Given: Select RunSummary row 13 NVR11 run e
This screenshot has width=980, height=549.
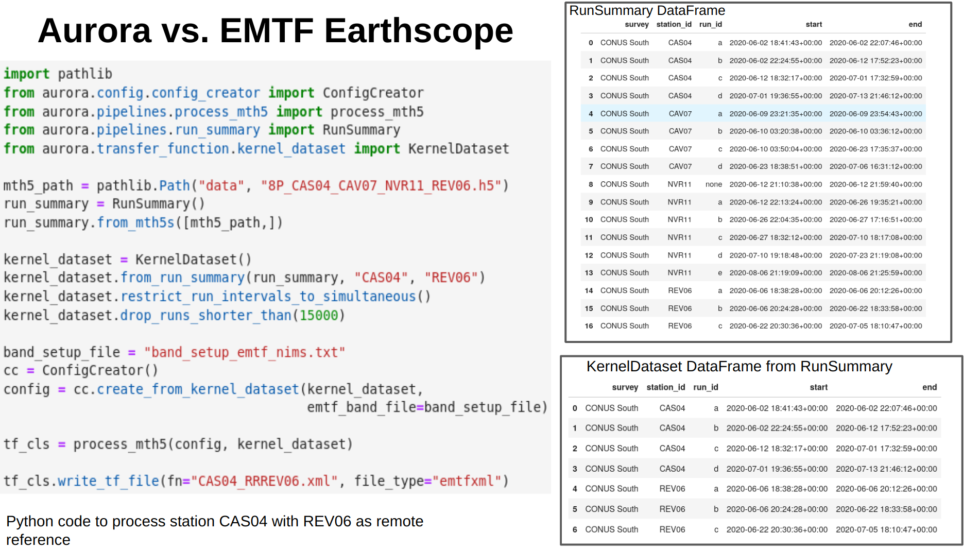Looking at the screenshot, I should coord(753,273).
